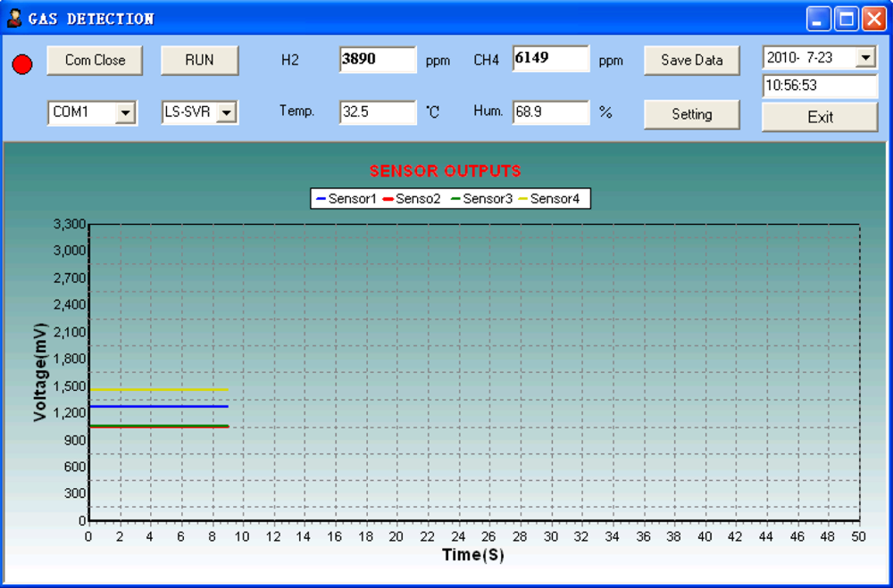Image resolution: width=893 pixels, height=588 pixels.
Task: Start acquisition with the RUN button
Action: tap(199, 60)
